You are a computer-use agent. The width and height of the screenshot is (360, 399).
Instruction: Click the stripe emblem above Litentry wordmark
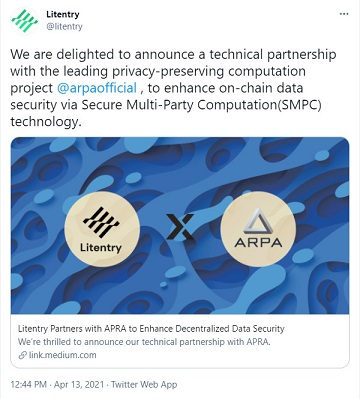[x=101, y=222]
